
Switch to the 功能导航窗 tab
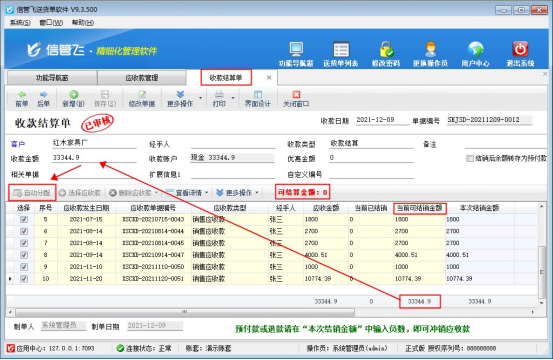52,78
